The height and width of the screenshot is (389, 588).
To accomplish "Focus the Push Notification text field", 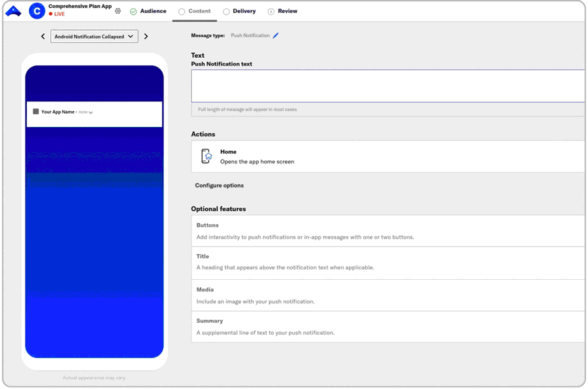I will pos(387,86).
